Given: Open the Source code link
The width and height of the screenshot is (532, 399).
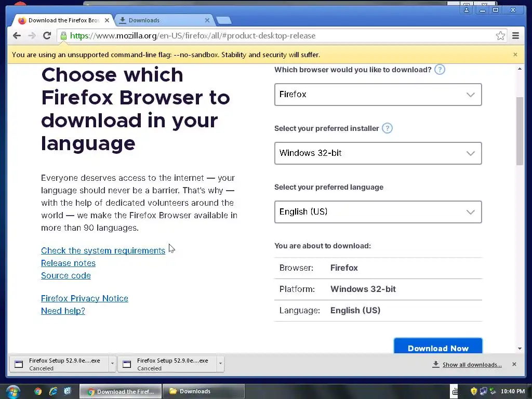Looking at the screenshot, I should [x=66, y=275].
